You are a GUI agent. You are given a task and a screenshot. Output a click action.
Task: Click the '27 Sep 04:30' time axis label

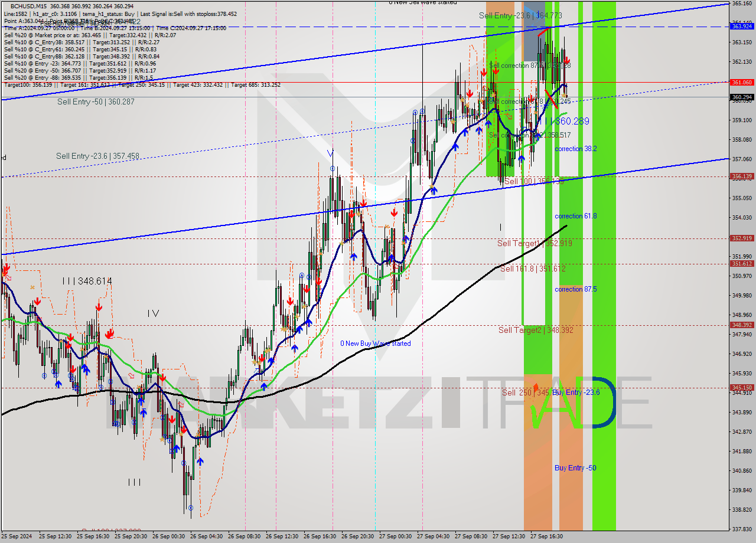433,537
